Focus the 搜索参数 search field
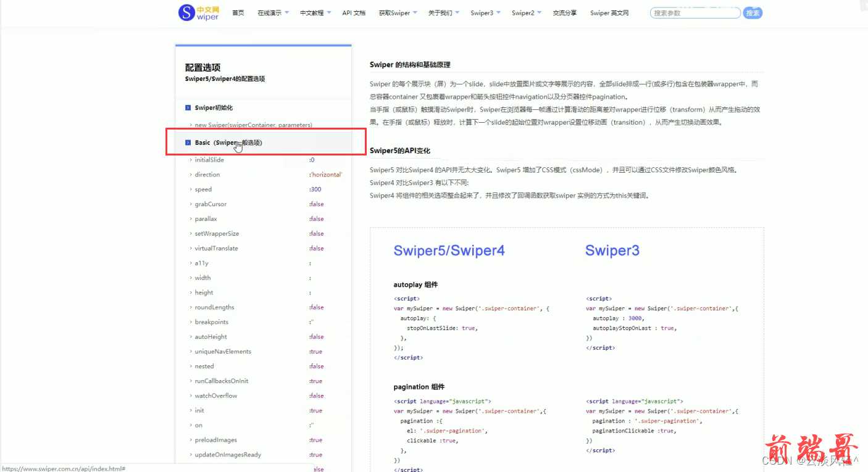Screen dimensions: 868x472 (695, 13)
